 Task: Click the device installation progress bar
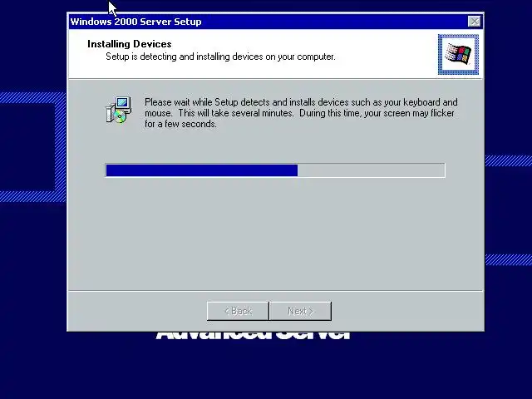coord(275,170)
